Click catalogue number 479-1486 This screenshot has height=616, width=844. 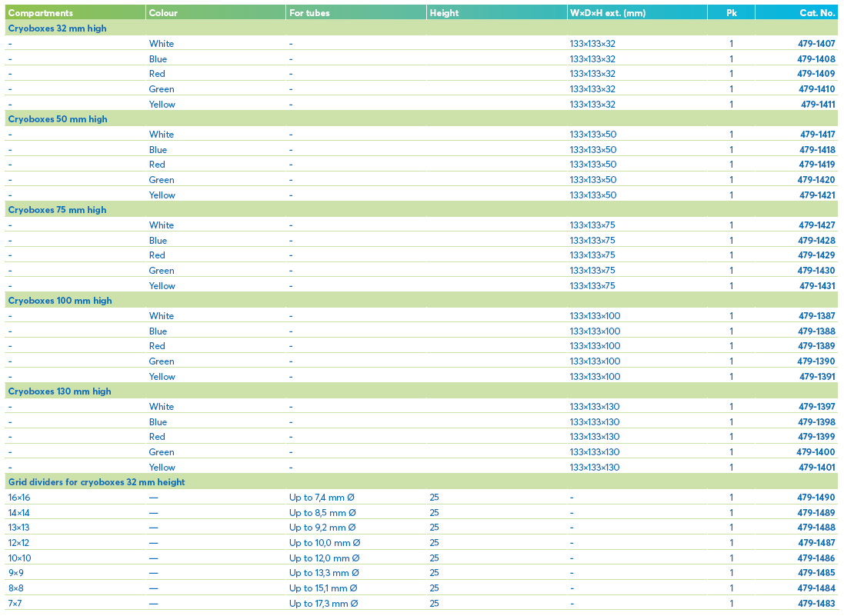click(x=816, y=558)
